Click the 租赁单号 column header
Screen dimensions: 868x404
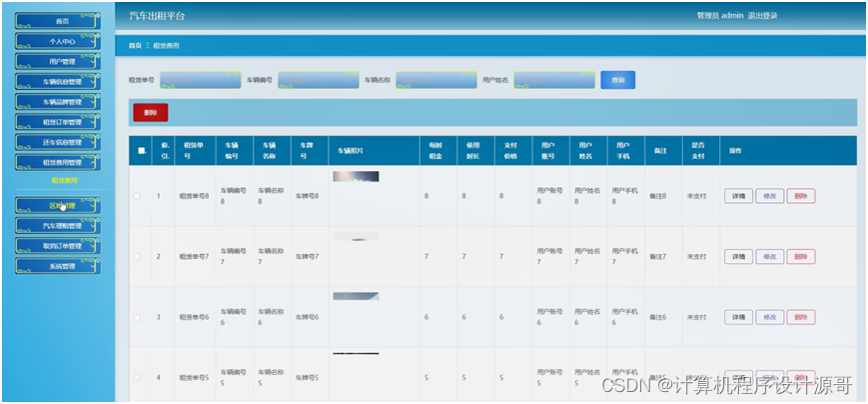[193, 150]
